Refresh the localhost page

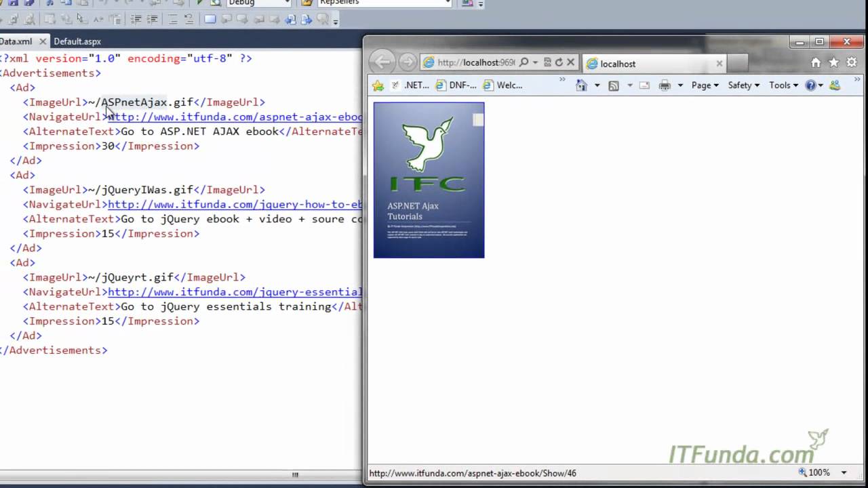[559, 62]
